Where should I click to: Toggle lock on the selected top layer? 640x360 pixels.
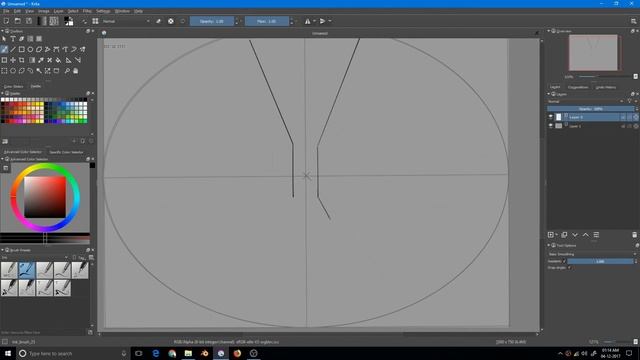click(x=623, y=117)
